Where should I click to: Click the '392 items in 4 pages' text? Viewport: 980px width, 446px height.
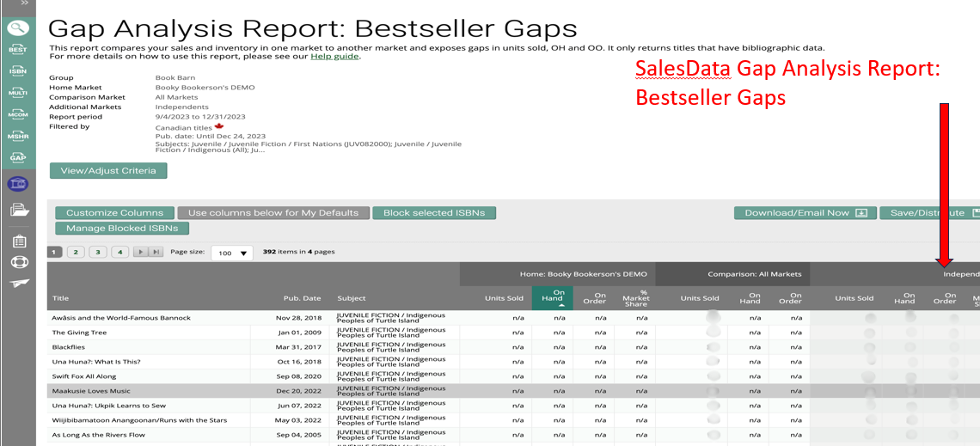pyautogui.click(x=299, y=252)
